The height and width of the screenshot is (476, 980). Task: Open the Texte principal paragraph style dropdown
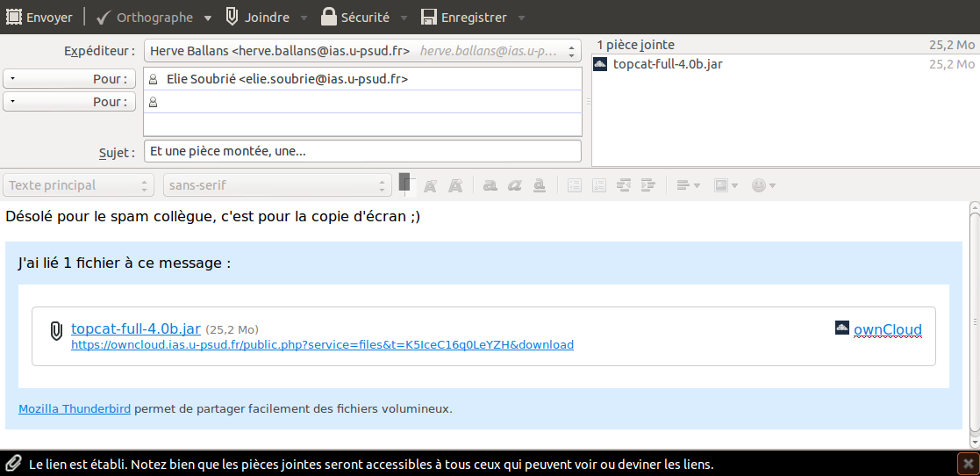click(79, 185)
